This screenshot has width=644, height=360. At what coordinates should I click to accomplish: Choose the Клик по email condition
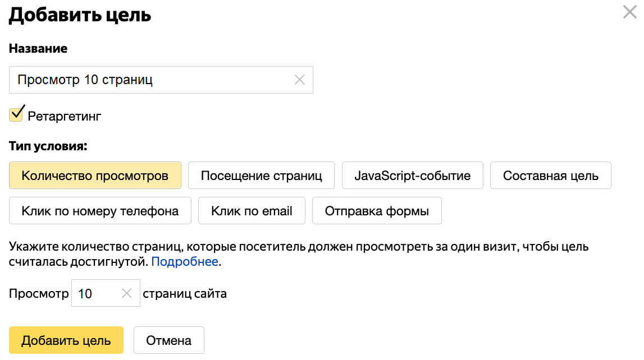(x=252, y=211)
